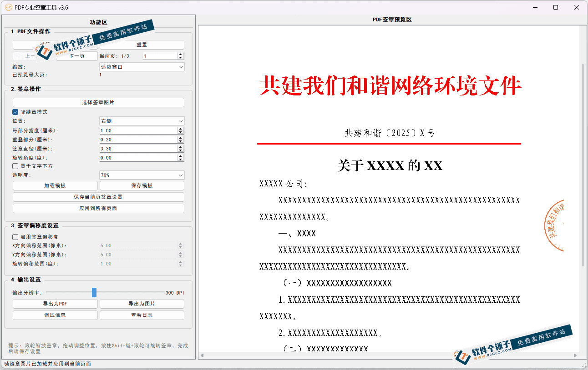This screenshot has width=588, height=370.
Task: Click the red seal stamp in preview
Action: tap(555, 225)
